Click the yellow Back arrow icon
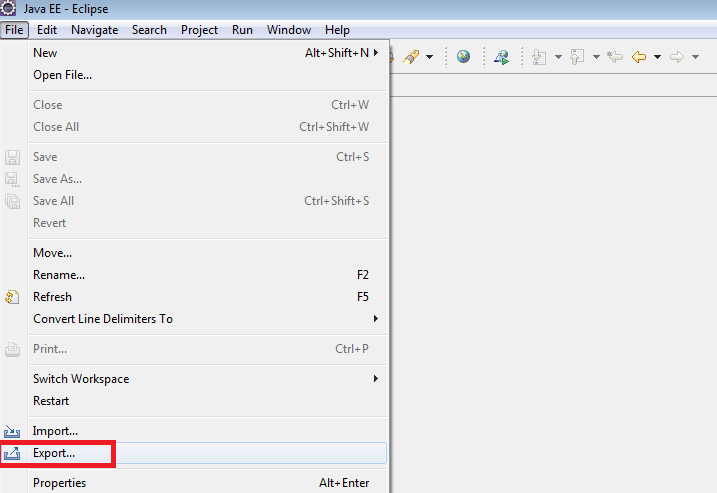This screenshot has width=717, height=493. [639, 57]
